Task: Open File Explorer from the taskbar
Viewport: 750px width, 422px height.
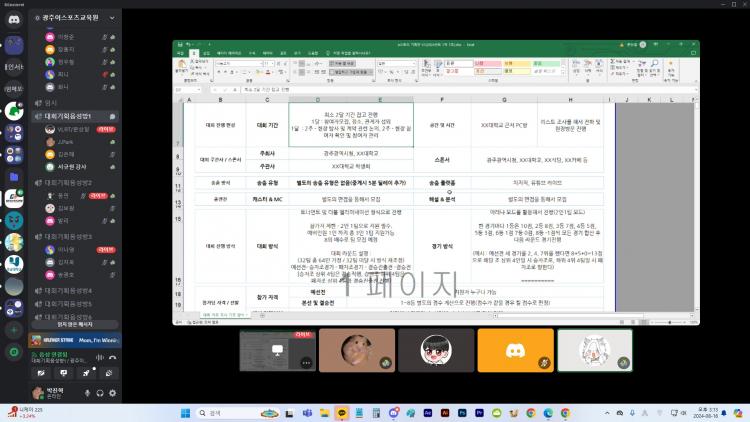Action: (325, 413)
